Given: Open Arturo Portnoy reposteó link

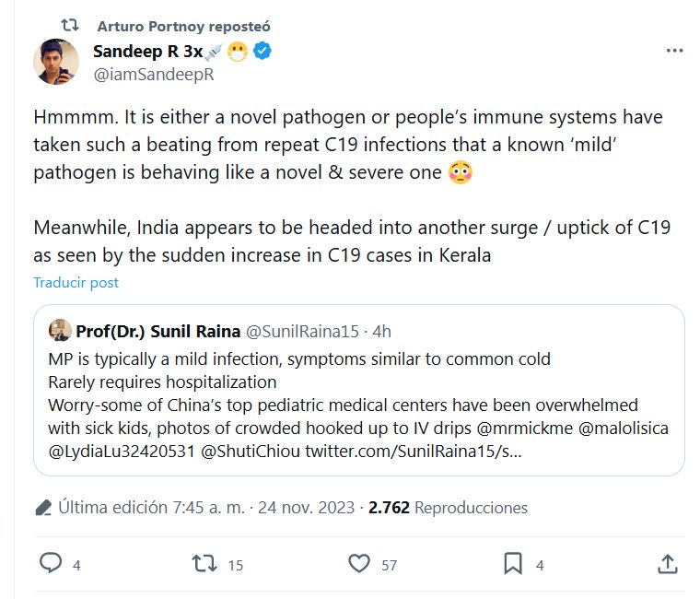Looking at the screenshot, I should click(183, 26).
